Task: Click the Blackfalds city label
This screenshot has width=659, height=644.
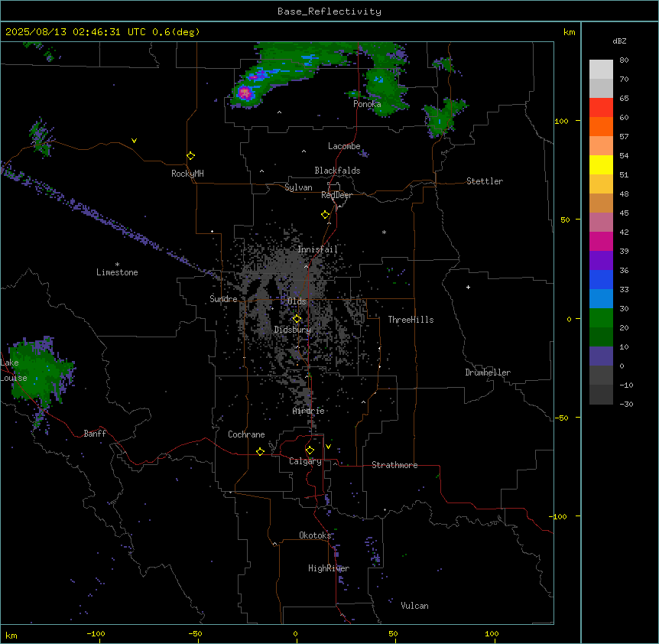Action: [337, 171]
